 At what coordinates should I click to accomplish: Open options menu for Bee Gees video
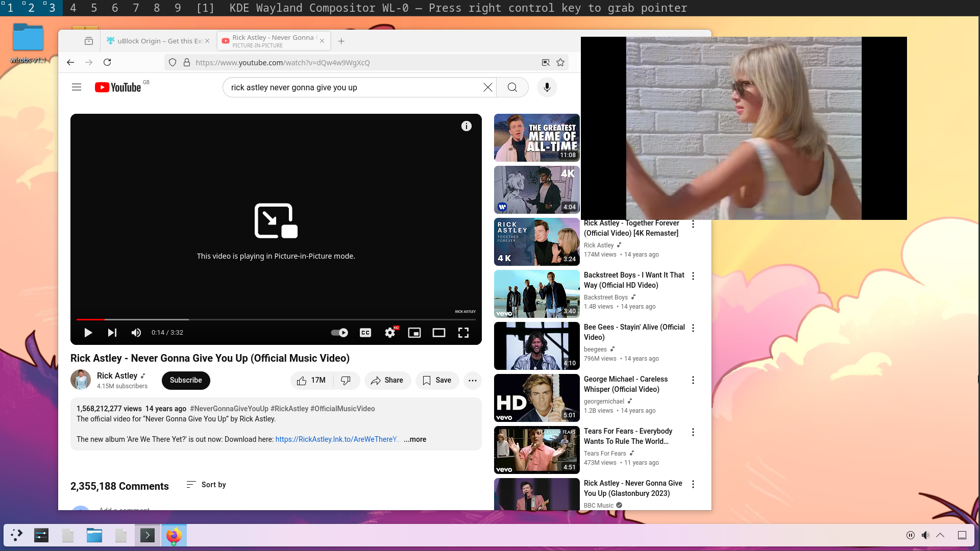(x=693, y=328)
